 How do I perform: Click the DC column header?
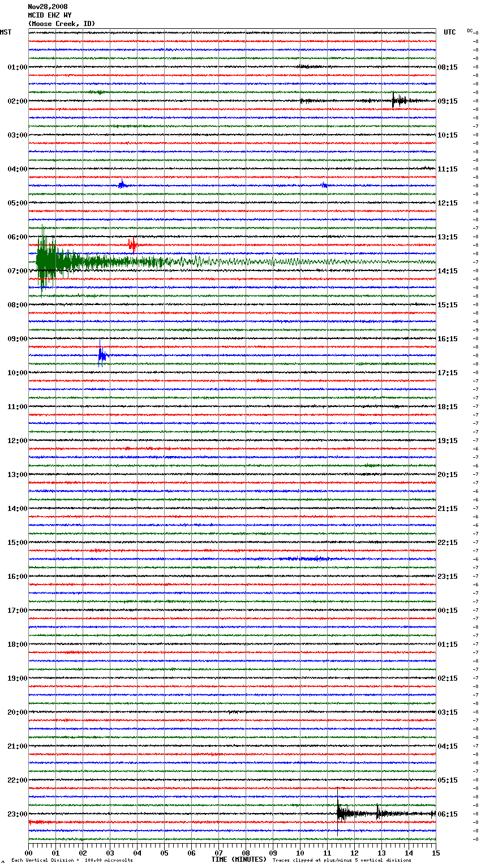[x=470, y=31]
